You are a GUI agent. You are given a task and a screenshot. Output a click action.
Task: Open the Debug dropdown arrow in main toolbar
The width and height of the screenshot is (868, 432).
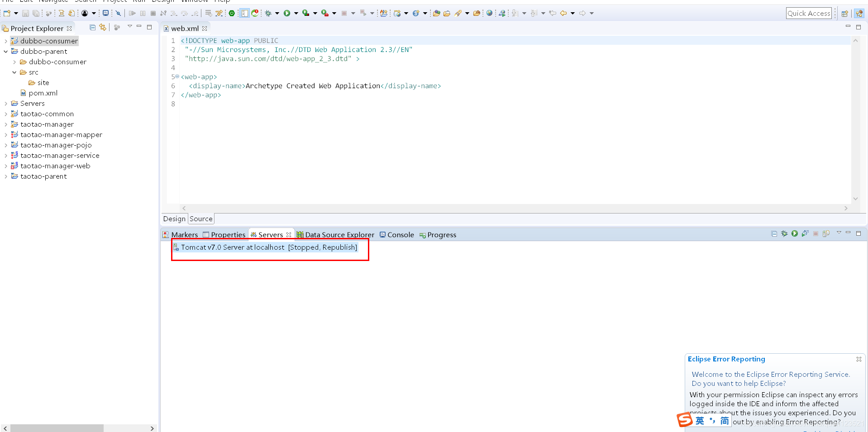[277, 13]
